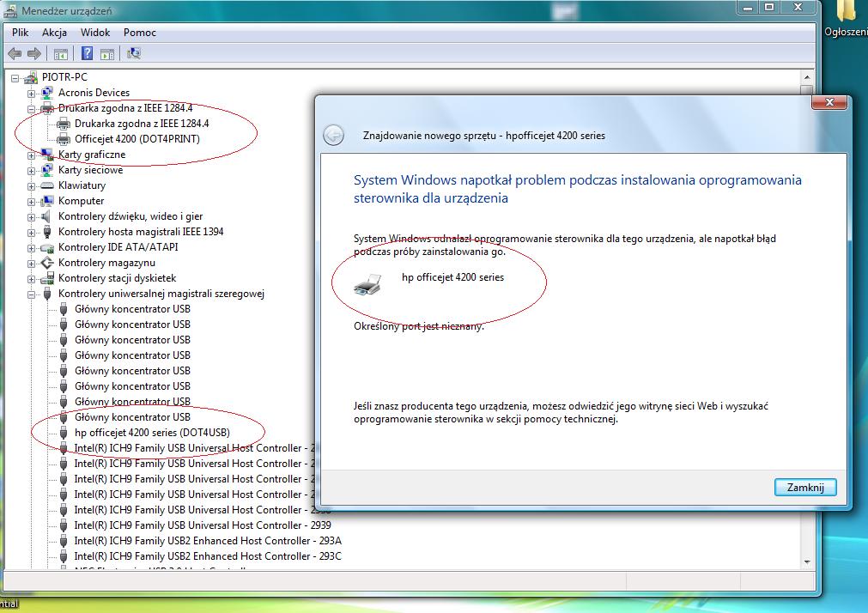Click the Kontrolery magazynu icon

(x=47, y=263)
